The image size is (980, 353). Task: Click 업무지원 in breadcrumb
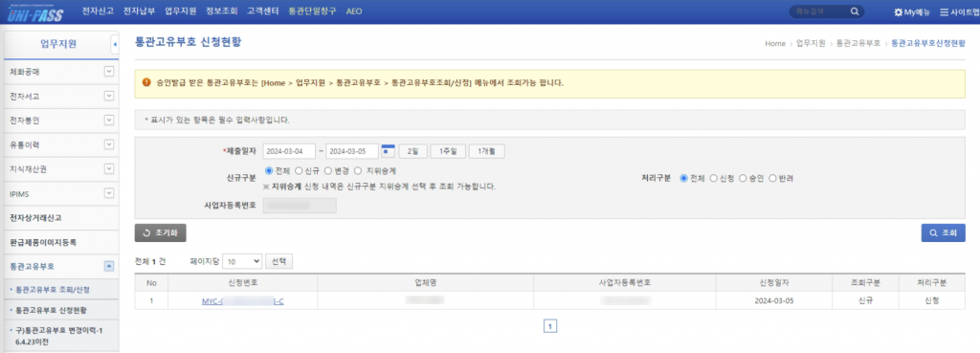pyautogui.click(x=810, y=44)
